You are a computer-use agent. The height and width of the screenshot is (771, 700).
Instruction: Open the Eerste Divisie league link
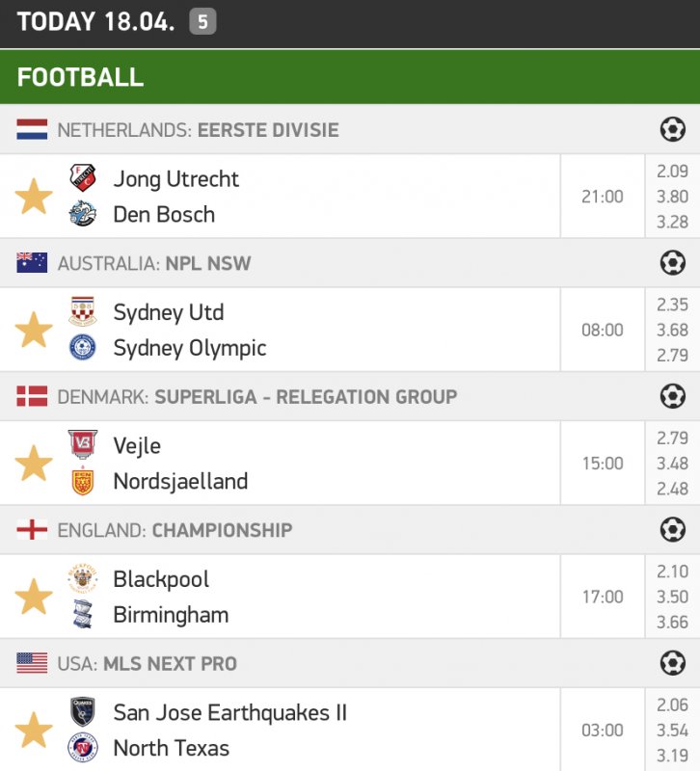(268, 129)
